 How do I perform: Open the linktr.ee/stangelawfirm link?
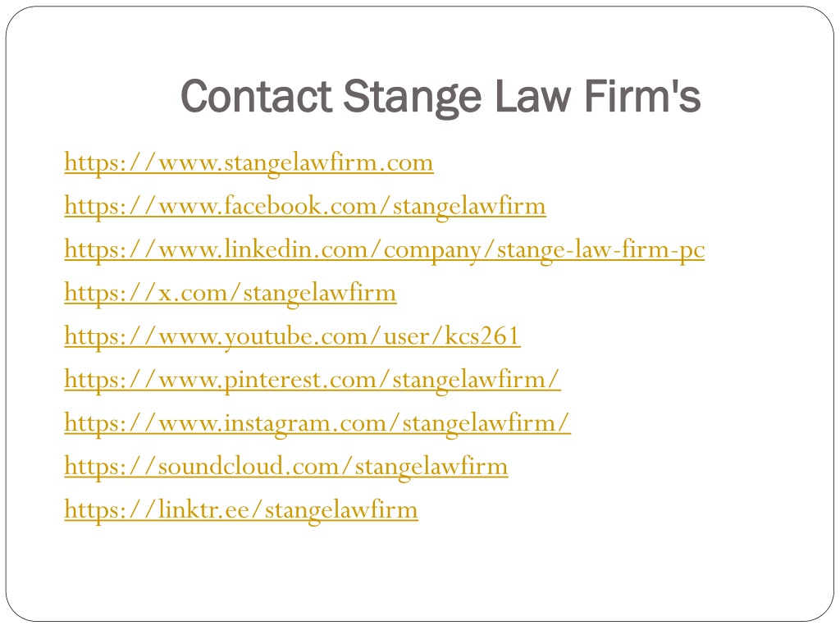point(241,510)
